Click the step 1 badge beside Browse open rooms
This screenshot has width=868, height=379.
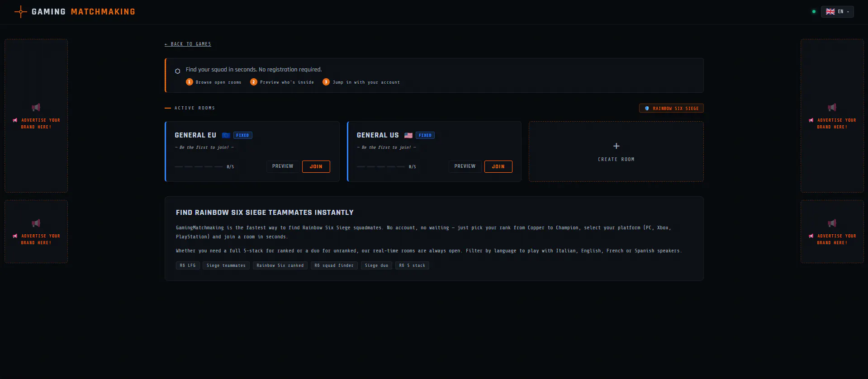point(190,82)
